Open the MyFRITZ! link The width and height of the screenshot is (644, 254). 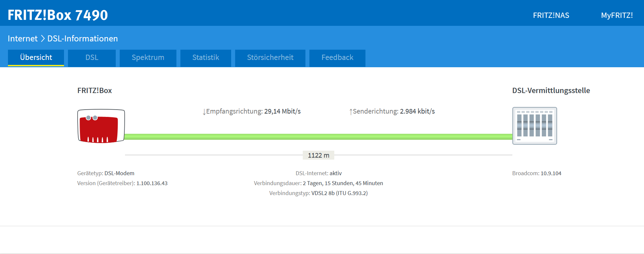[617, 15]
